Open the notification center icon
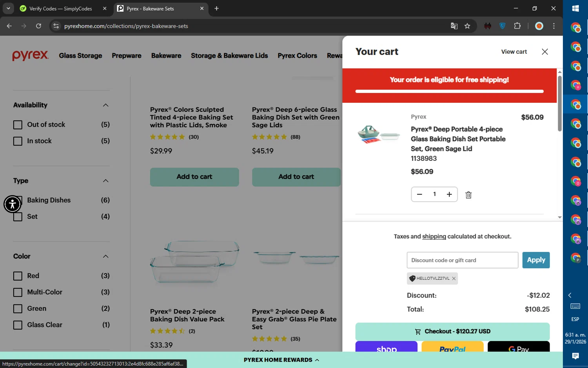The image size is (588, 368). coord(575,356)
